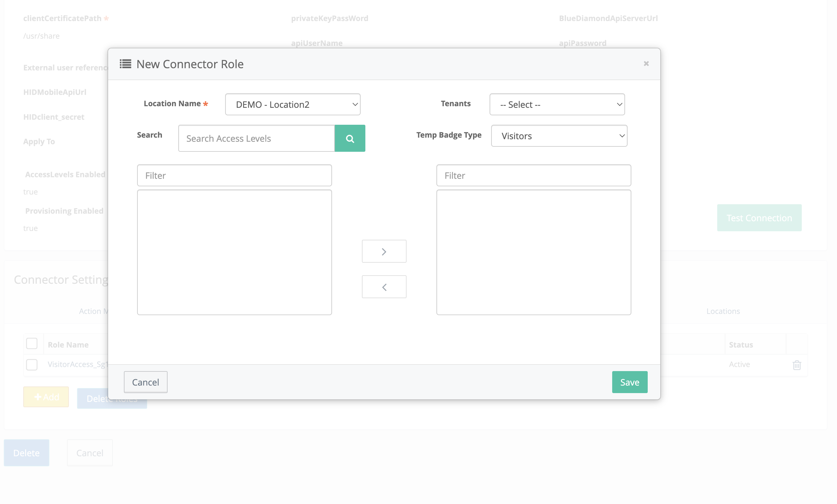The height and width of the screenshot is (504, 837).
Task: Click the Test Connection button in the background
Action: pos(759,218)
